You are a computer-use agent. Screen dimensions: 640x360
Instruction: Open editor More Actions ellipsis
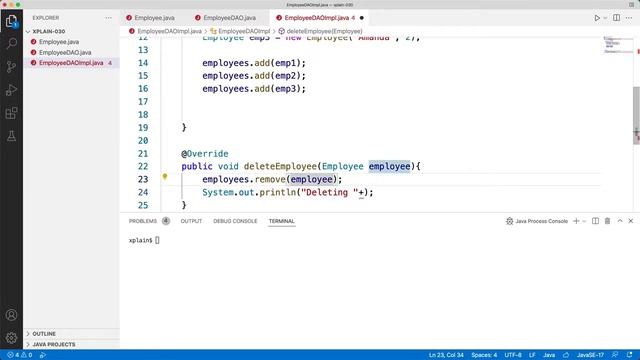click(629, 18)
